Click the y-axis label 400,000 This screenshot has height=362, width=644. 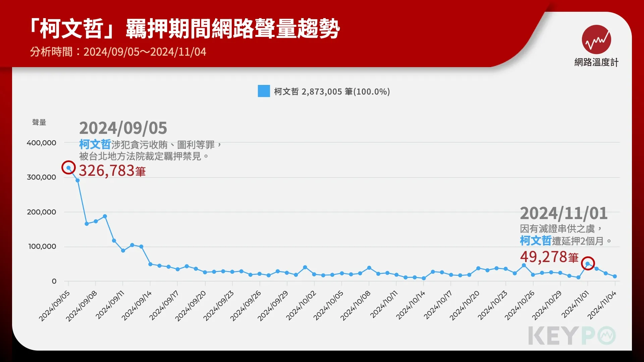[x=42, y=143]
